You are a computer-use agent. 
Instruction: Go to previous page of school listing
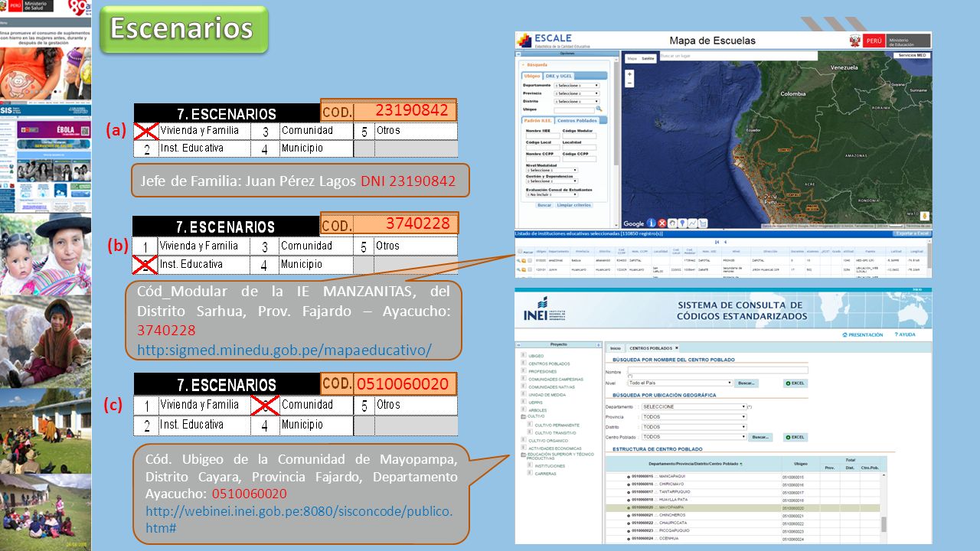point(725,242)
